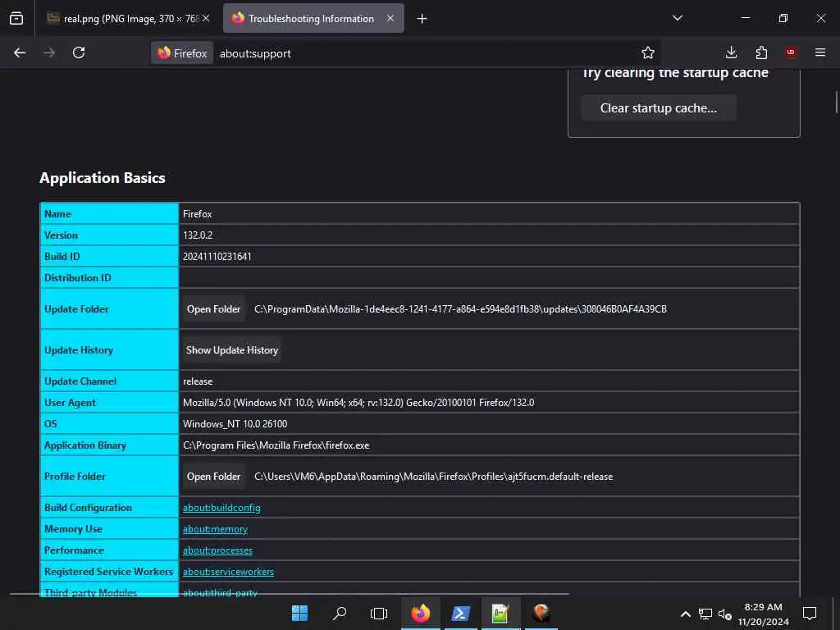Click the Firefox identity badge in address bar
Viewport: 840px width, 630px height.
(x=182, y=53)
